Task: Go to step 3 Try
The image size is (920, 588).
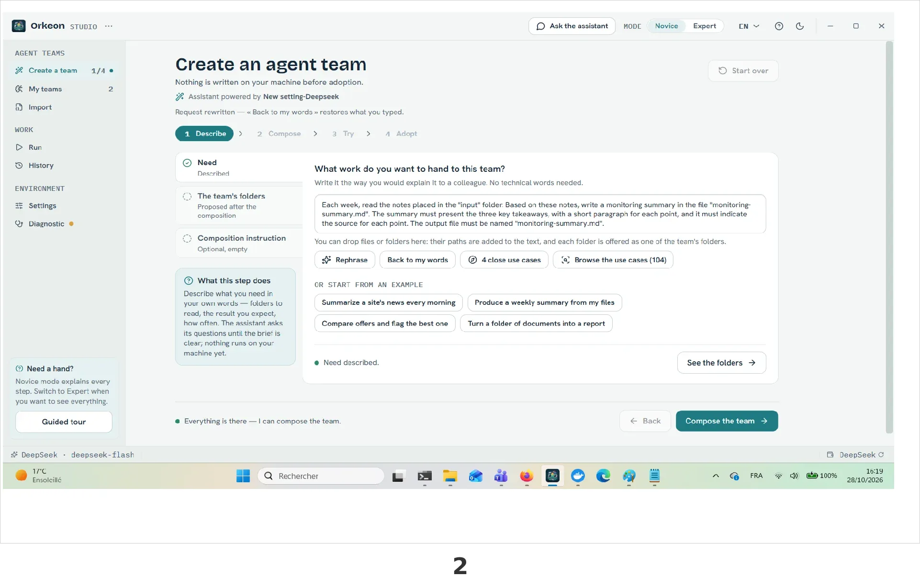Action: coord(343,133)
